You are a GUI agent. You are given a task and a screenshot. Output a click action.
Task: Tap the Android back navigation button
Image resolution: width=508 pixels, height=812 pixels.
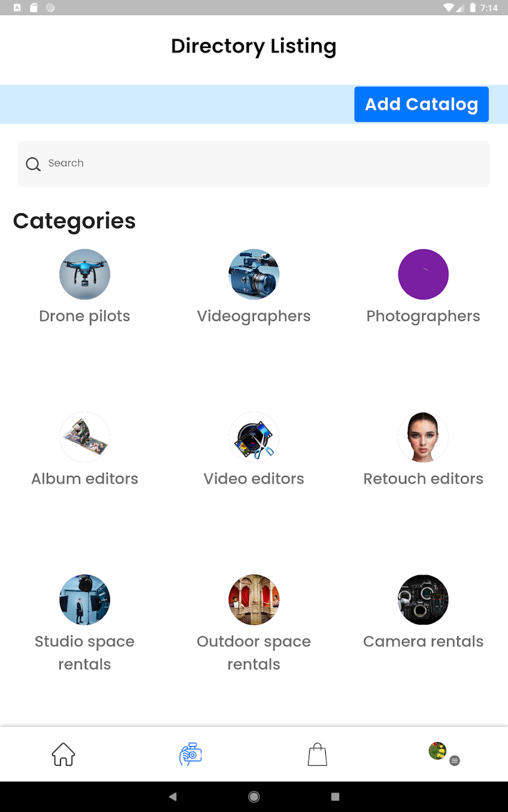(173, 797)
